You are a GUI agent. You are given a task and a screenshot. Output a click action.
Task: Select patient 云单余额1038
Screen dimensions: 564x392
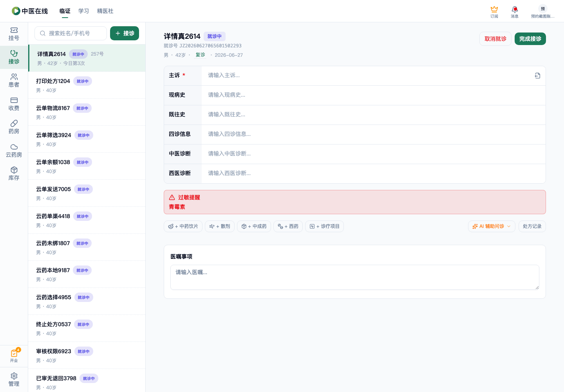coord(87,166)
